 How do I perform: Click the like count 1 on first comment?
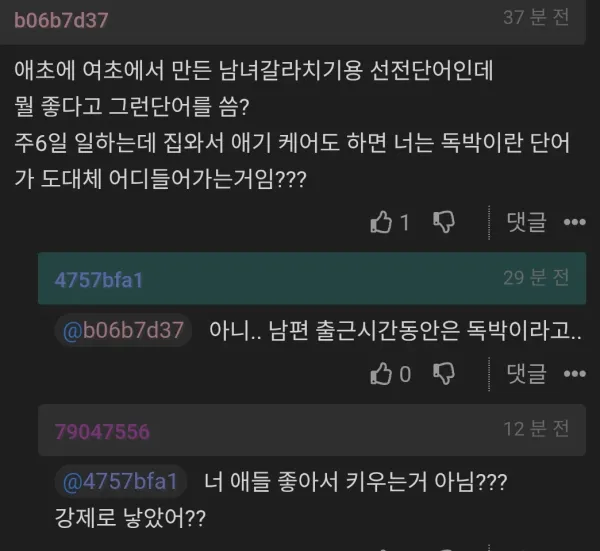(x=404, y=222)
